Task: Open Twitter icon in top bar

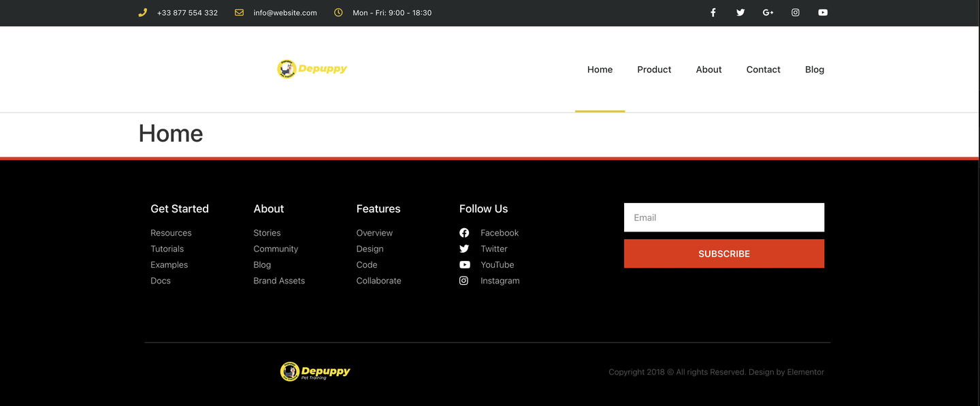Action: pos(740,12)
